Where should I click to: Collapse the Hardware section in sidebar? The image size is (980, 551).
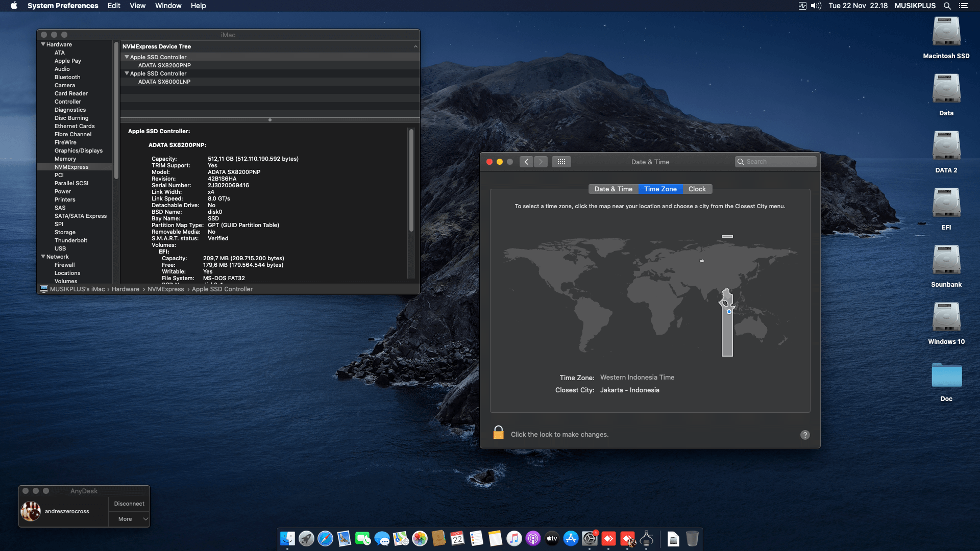click(43, 44)
